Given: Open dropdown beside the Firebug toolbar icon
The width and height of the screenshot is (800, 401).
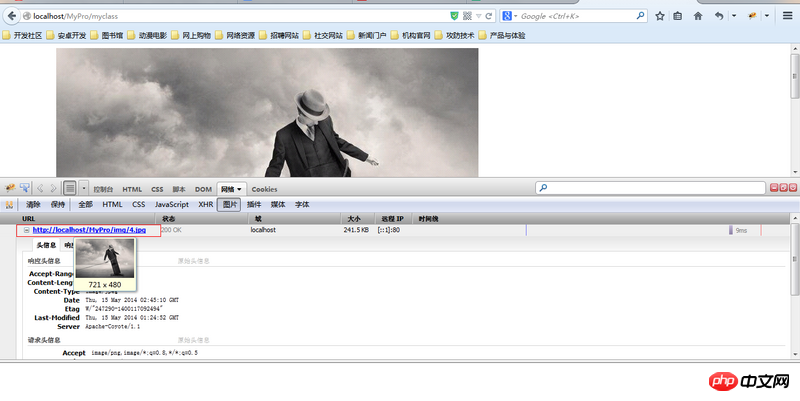Looking at the screenshot, I should click(766, 16).
